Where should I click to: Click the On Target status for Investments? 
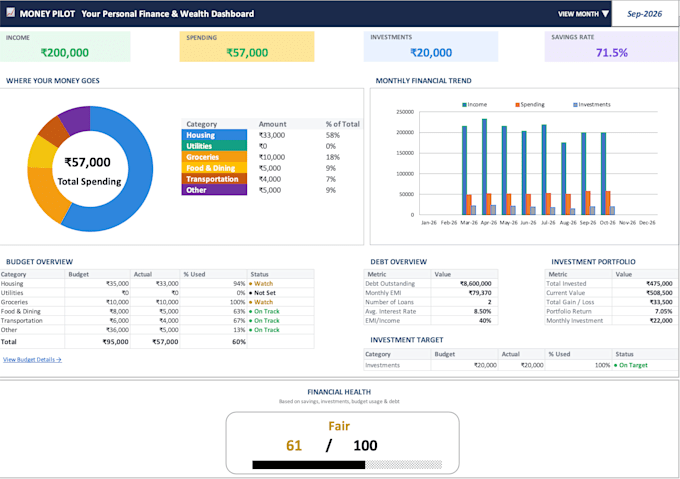point(633,365)
